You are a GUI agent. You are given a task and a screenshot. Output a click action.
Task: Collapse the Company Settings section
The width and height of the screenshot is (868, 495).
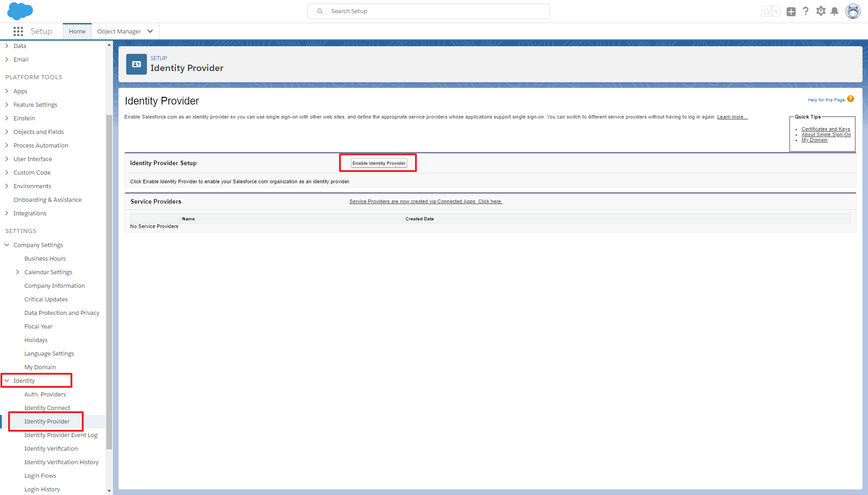pos(7,245)
